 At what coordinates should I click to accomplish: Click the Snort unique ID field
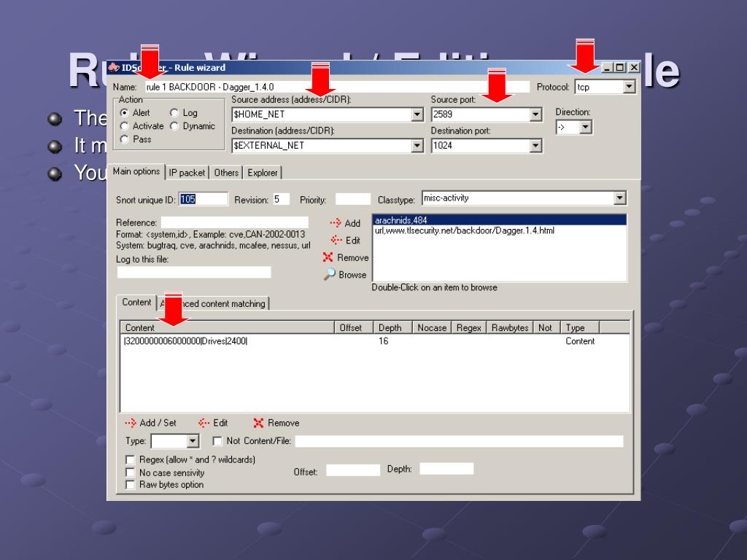pos(204,199)
